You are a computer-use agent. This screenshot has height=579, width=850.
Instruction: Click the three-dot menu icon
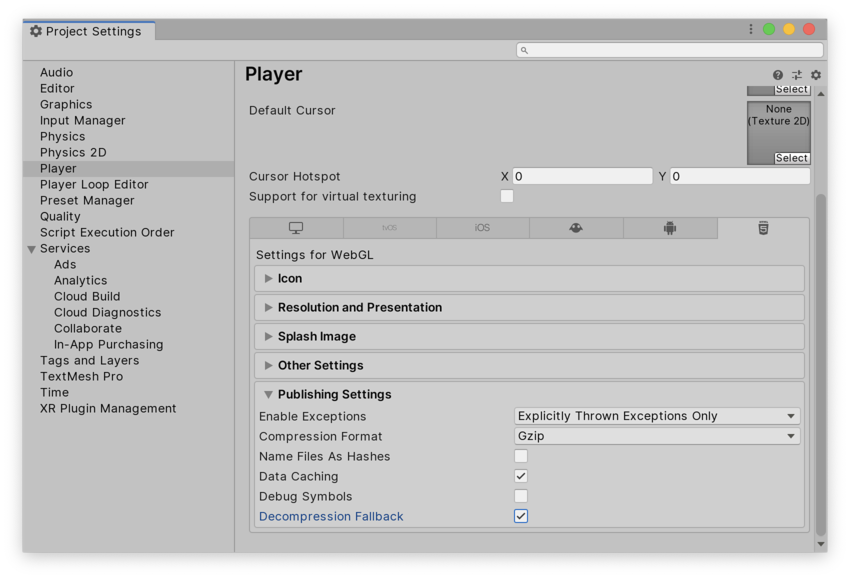751,29
